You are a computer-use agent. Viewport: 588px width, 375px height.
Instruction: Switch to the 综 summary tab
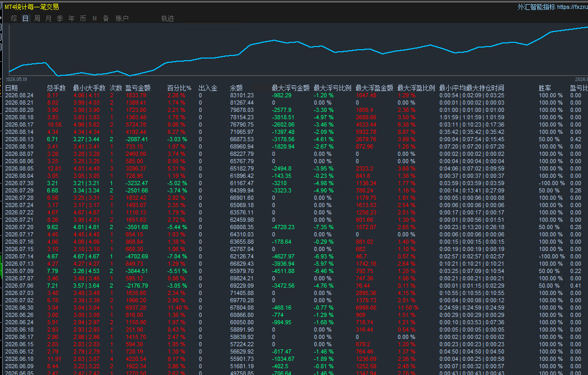pos(14,18)
